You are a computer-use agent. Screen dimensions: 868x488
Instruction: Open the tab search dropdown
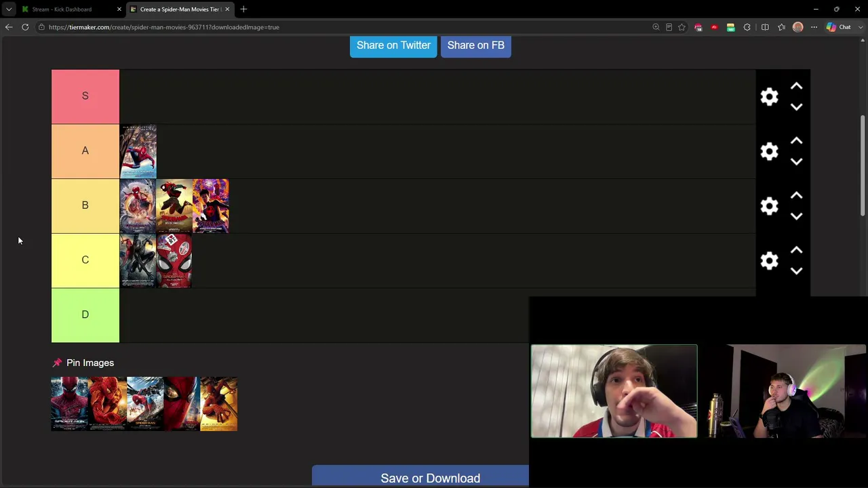pyautogui.click(x=9, y=9)
